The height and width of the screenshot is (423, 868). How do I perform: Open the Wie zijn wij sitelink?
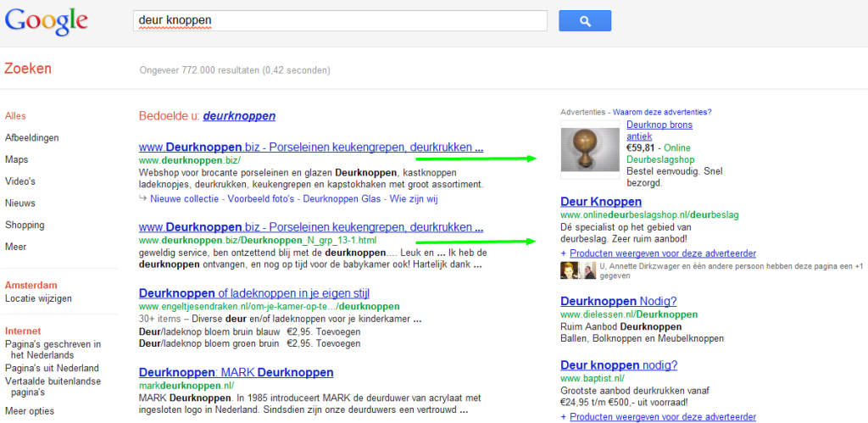[414, 198]
